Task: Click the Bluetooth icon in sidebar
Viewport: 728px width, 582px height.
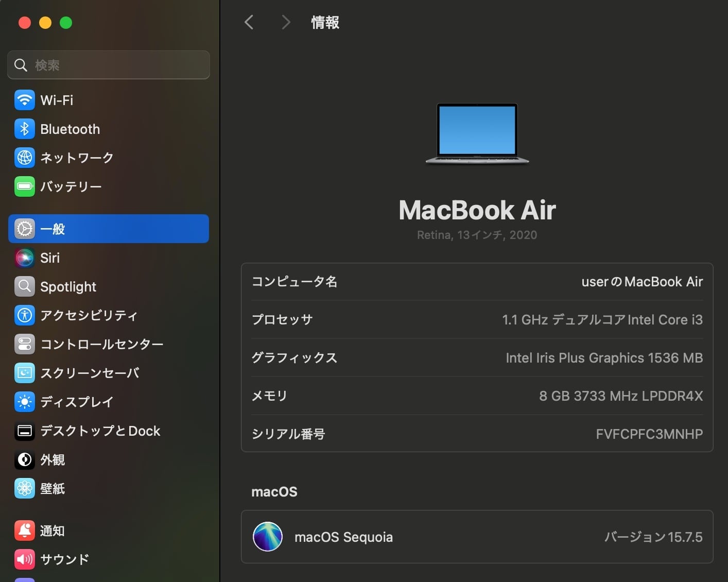Action: (25, 129)
